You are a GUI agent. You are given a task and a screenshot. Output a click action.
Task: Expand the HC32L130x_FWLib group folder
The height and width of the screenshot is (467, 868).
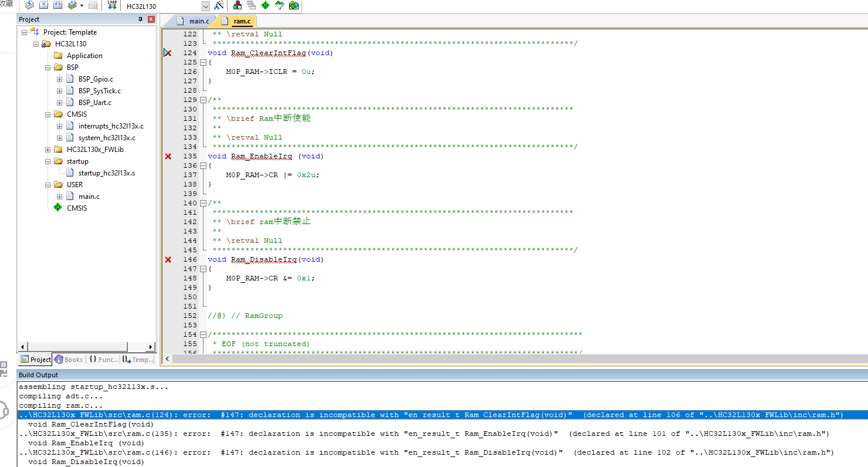(x=48, y=150)
